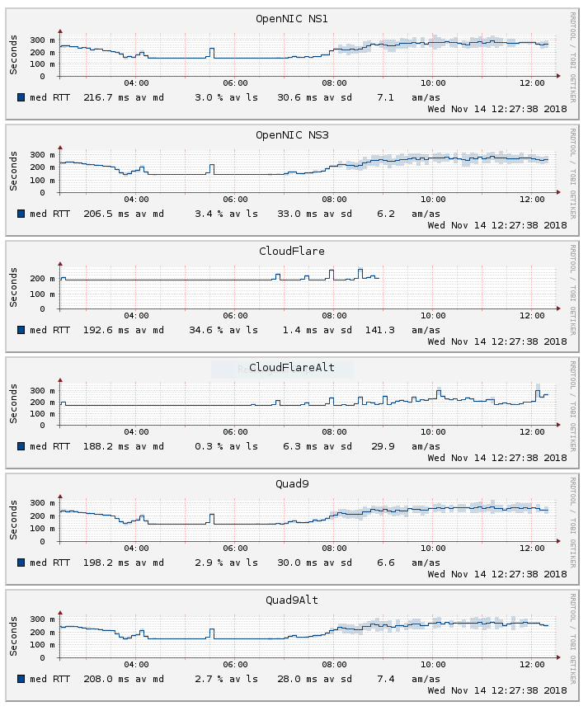Click the Seconds axis label on CloudFlareAlt graph
The height and width of the screenshot is (711, 588).
coord(14,405)
